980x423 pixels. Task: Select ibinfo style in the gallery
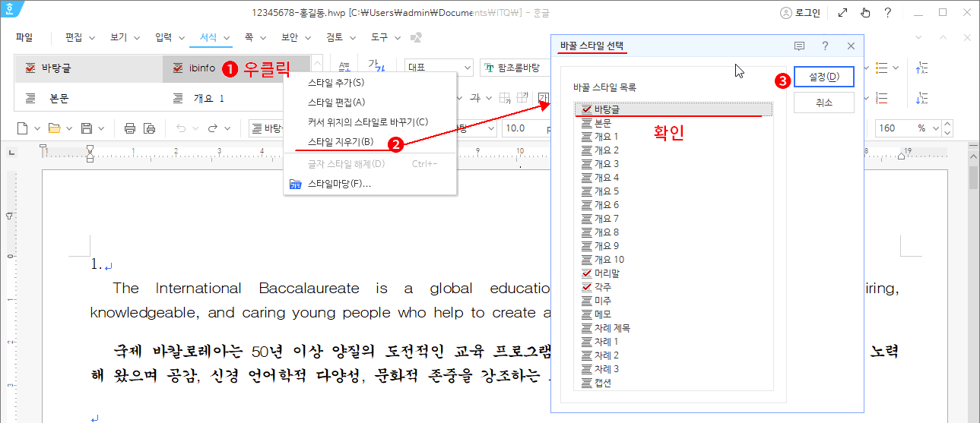(x=237, y=68)
